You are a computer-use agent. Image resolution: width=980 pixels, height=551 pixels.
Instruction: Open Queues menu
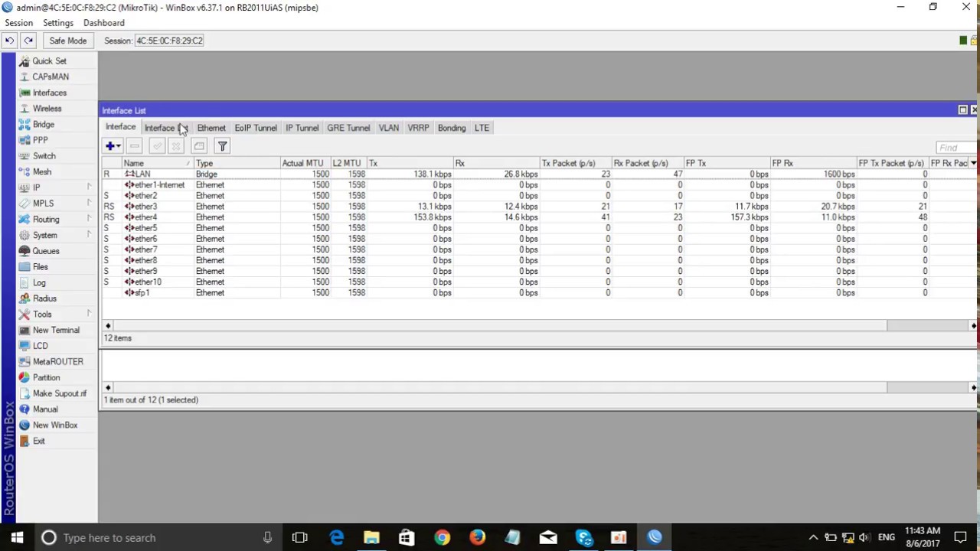pos(45,251)
